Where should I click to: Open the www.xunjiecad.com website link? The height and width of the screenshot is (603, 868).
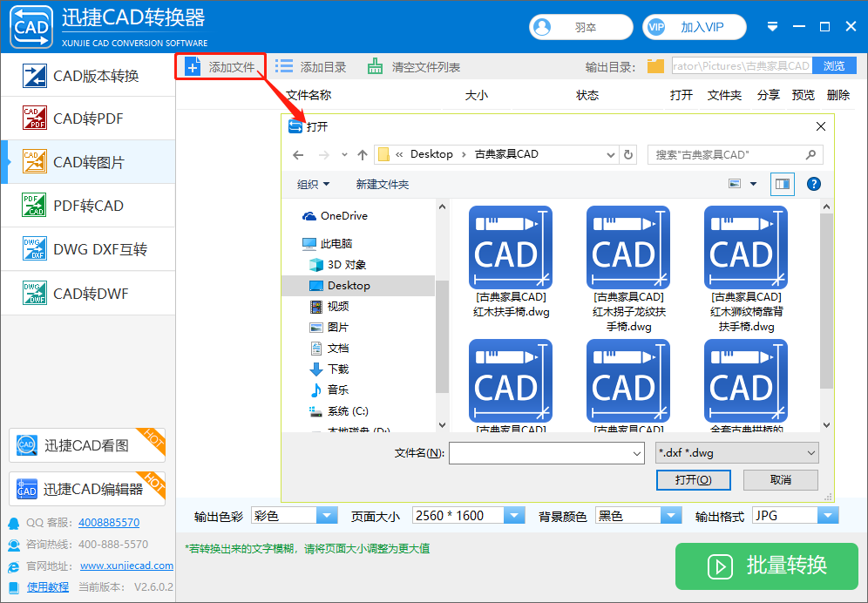click(x=126, y=566)
